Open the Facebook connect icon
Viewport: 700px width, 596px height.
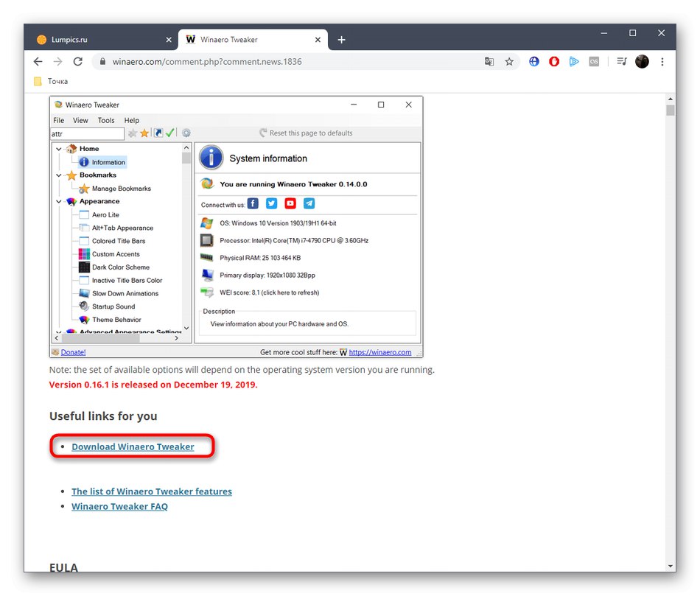pos(253,203)
